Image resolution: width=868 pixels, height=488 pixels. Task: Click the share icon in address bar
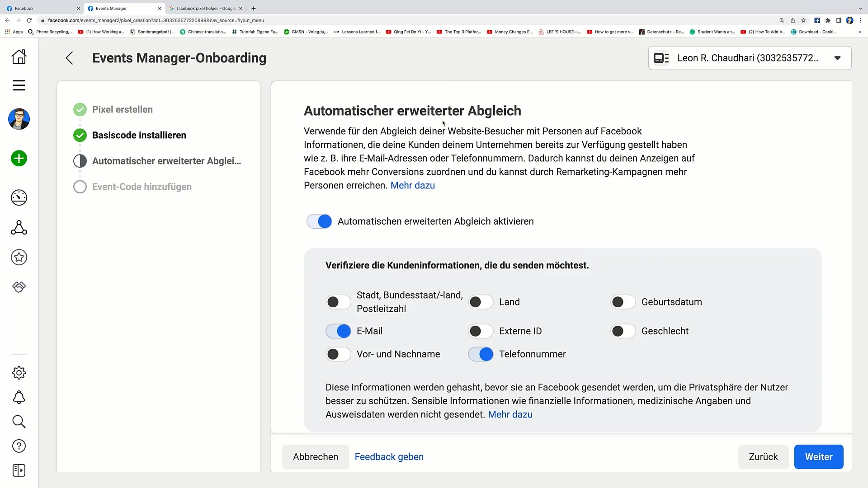793,20
